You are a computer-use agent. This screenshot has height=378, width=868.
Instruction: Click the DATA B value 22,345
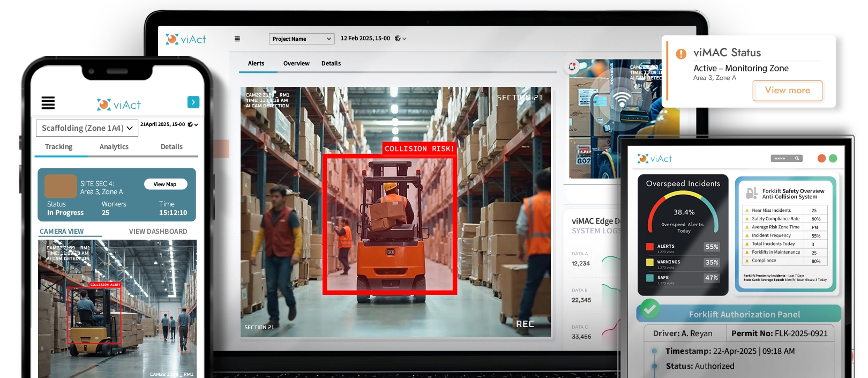pyautogui.click(x=581, y=300)
